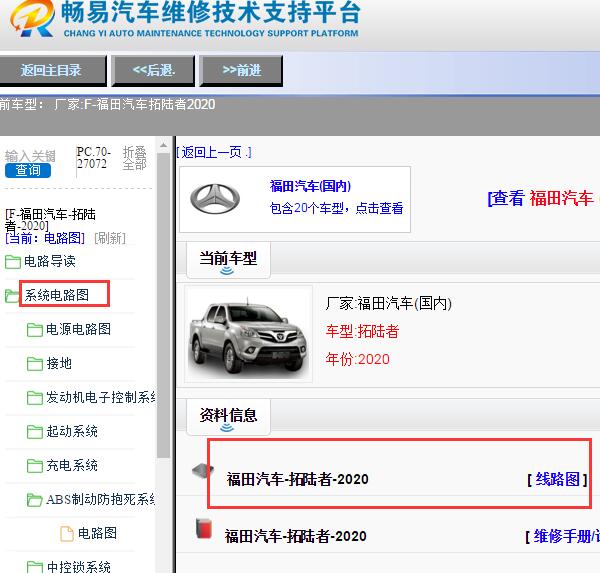Click 折叠全部 to collapse all
The width and height of the screenshot is (600, 573).
[x=134, y=158]
